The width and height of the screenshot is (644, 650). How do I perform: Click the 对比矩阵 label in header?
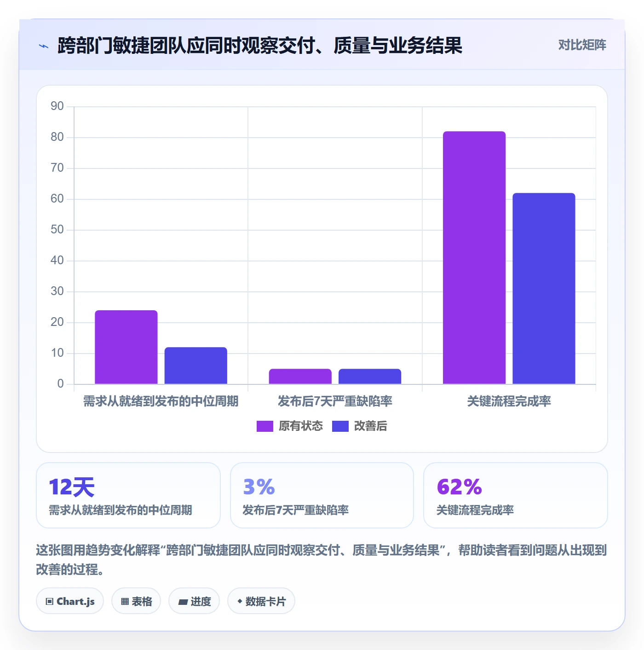582,45
